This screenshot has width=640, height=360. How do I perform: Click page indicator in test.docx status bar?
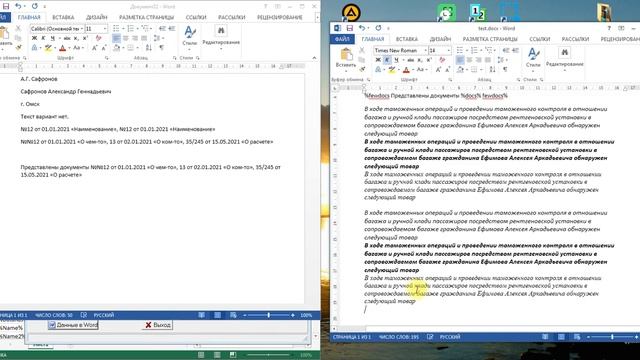pyautogui.click(x=353, y=337)
